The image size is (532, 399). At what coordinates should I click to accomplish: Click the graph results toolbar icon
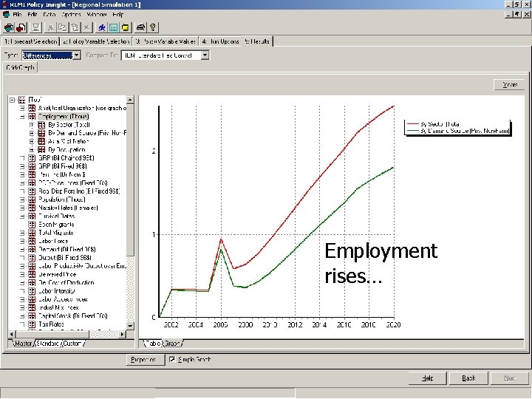coord(113,27)
